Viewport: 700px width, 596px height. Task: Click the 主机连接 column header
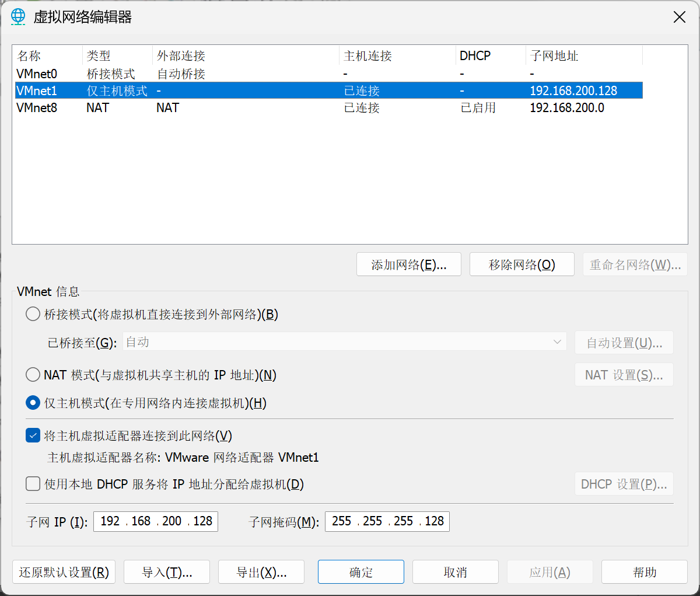tap(397, 56)
